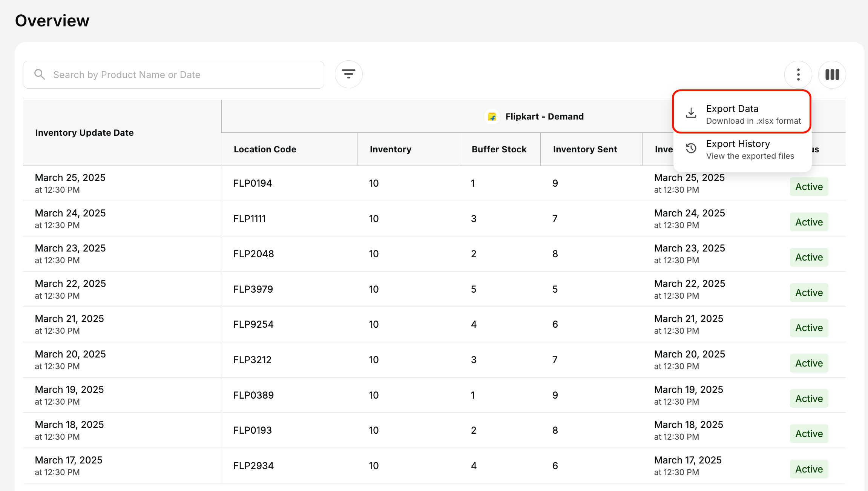Select location code FLP0389

[x=254, y=395]
